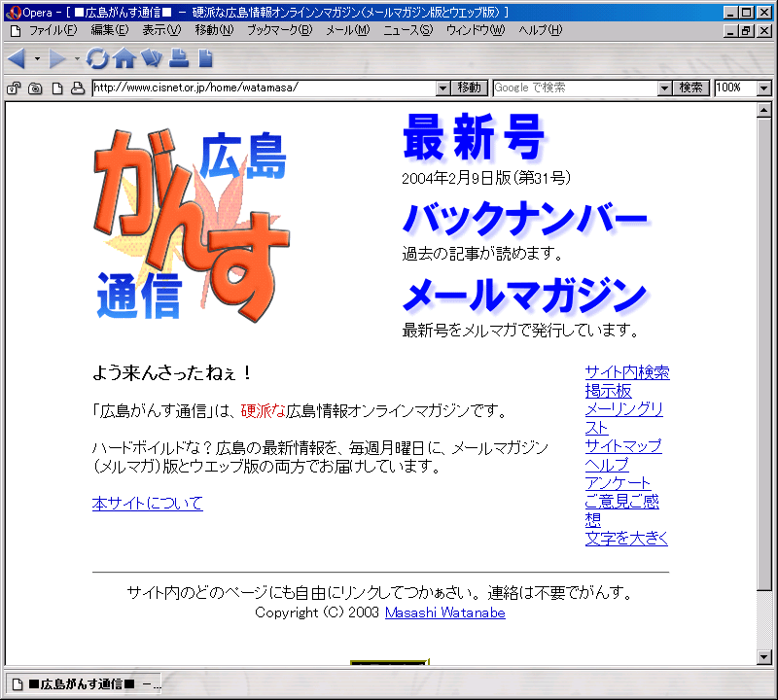This screenshot has height=700, width=778.
Task: Toggle image loading with the camera icon
Action: tap(35, 88)
